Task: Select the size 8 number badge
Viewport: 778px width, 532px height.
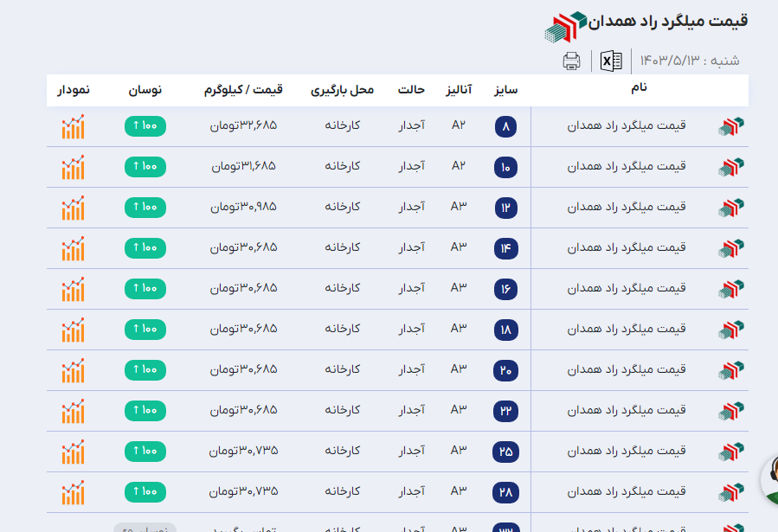Action: pyautogui.click(x=506, y=127)
